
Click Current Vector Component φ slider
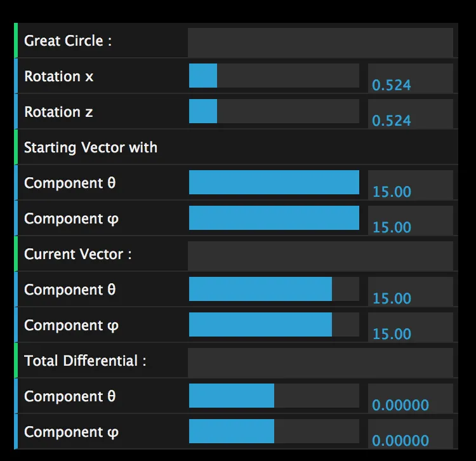pos(274,324)
